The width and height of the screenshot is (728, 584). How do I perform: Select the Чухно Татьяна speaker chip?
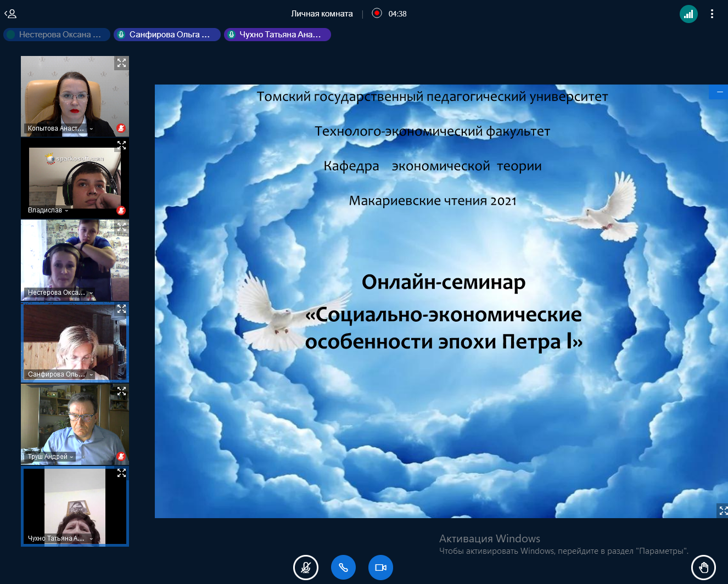click(277, 35)
